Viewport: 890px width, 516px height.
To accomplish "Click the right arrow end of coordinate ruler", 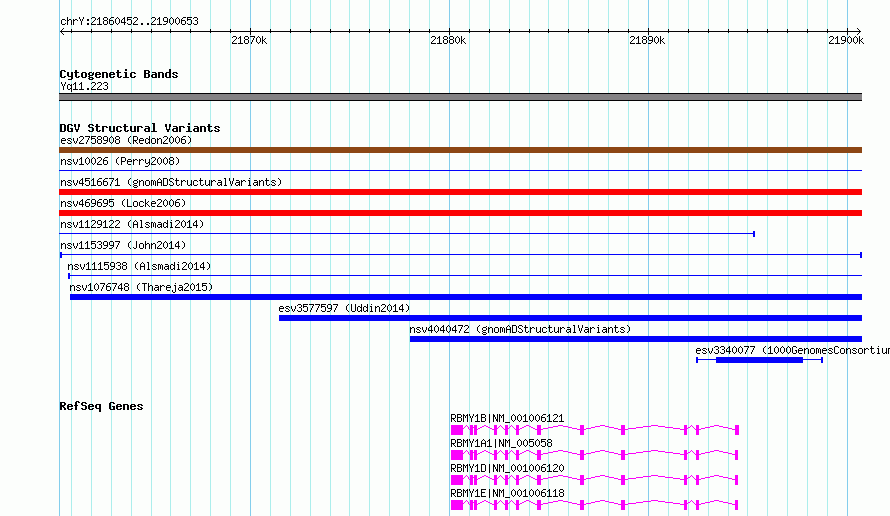I will pos(859,32).
